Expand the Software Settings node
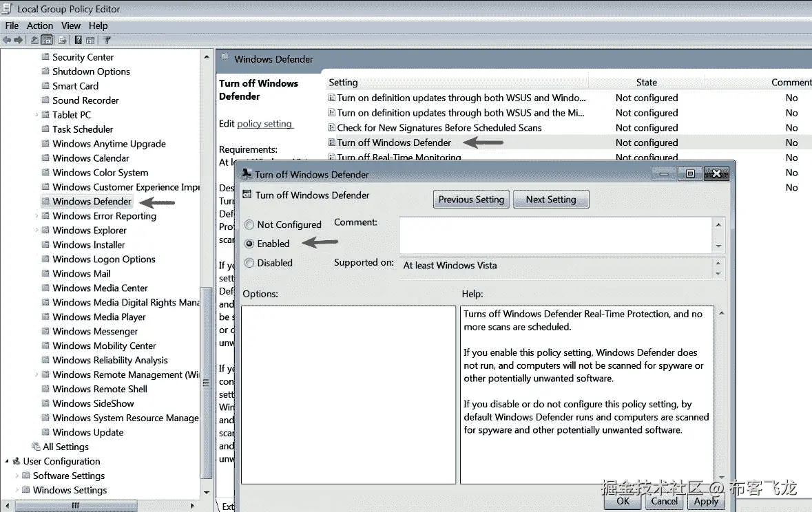Viewport: 812px width, 512px height. 17,476
